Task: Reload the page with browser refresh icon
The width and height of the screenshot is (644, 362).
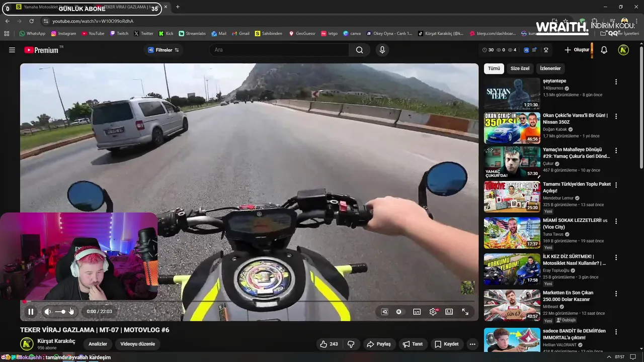Action: [31, 21]
